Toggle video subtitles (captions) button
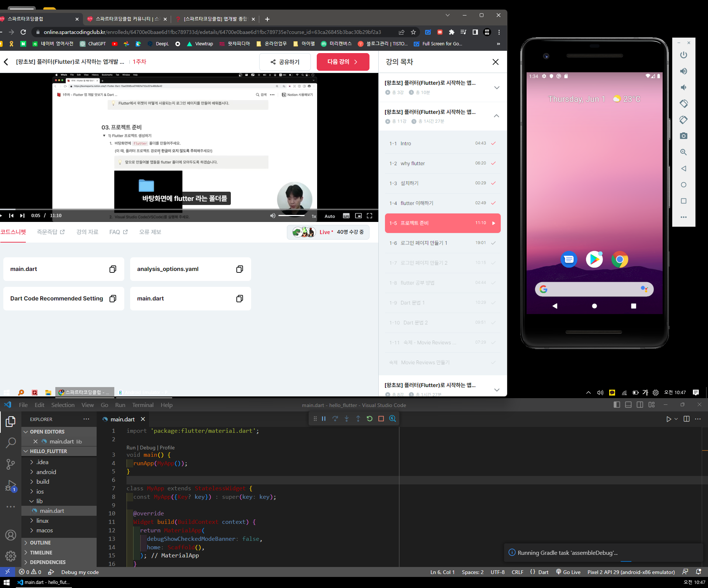The height and width of the screenshot is (588, 708). [x=346, y=216]
